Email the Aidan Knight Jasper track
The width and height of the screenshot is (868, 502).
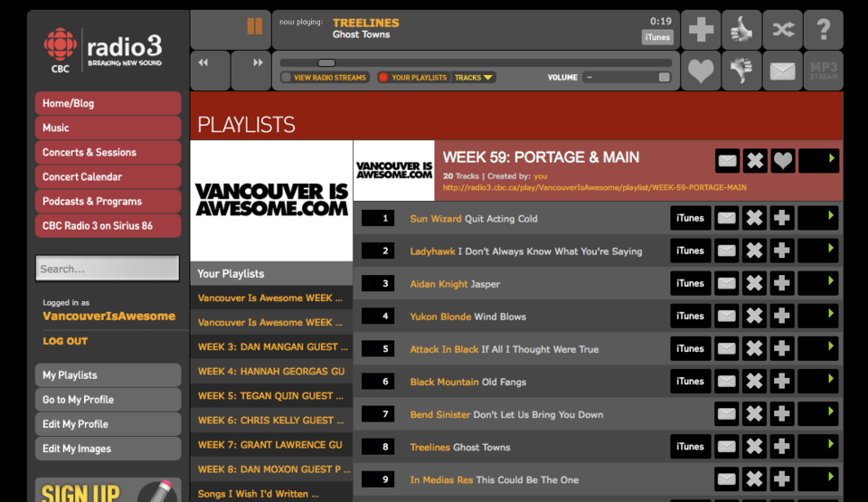click(726, 284)
